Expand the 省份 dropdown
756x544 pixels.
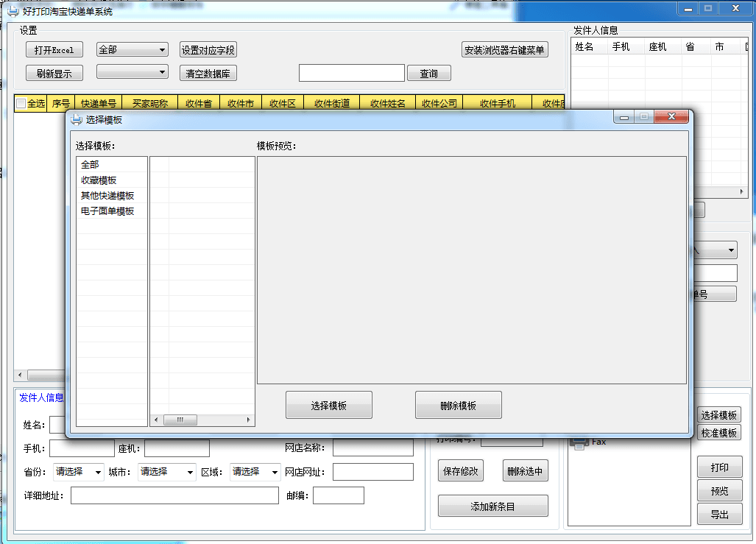pos(78,472)
